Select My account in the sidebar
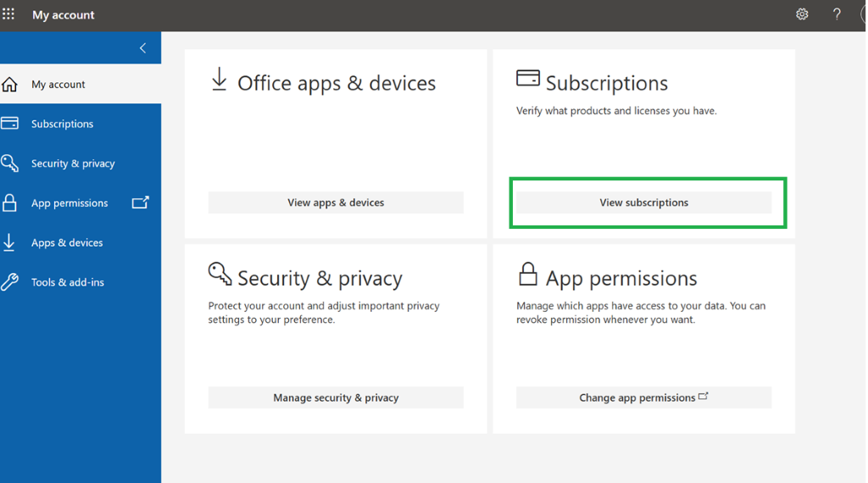This screenshot has width=868, height=483. [81, 84]
